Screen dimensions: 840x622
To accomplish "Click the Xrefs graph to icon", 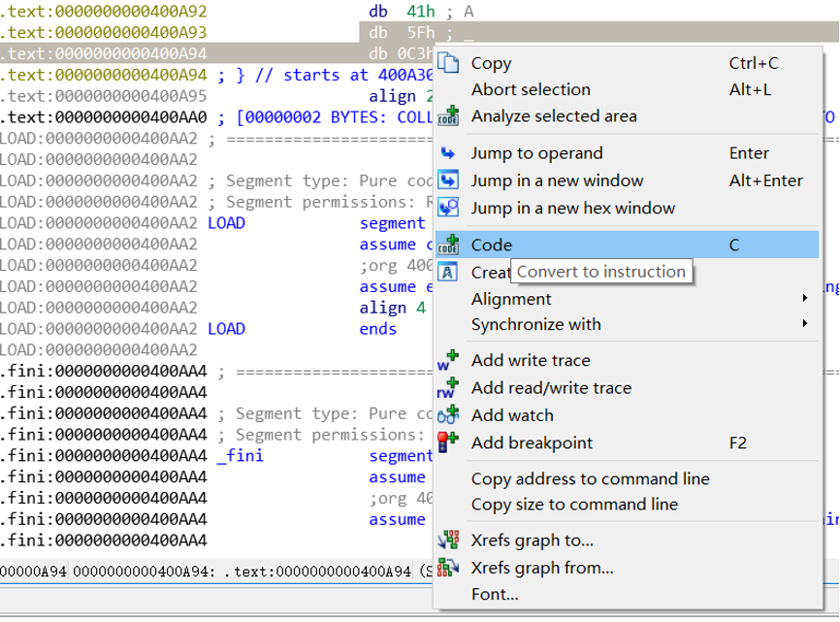I will [x=448, y=540].
